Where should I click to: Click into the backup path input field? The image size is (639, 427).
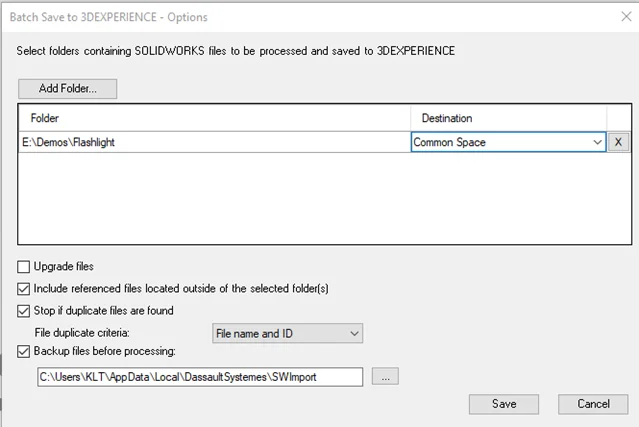point(198,376)
